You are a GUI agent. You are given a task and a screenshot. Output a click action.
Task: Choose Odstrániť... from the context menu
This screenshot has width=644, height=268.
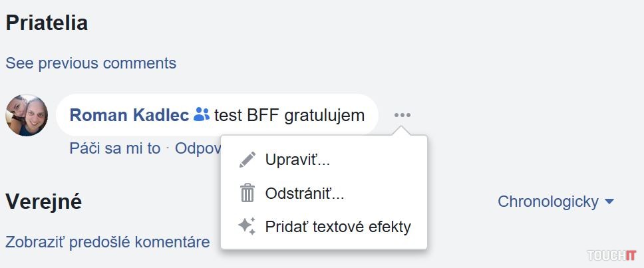point(304,194)
